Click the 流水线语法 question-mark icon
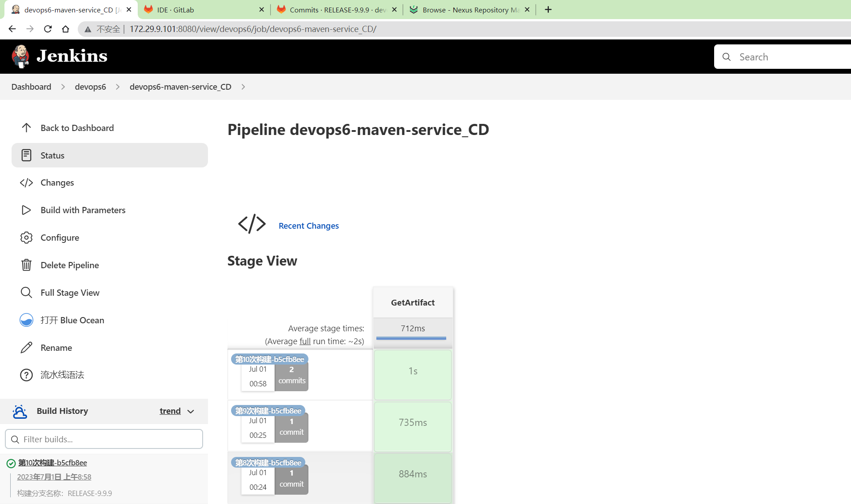 (x=26, y=375)
